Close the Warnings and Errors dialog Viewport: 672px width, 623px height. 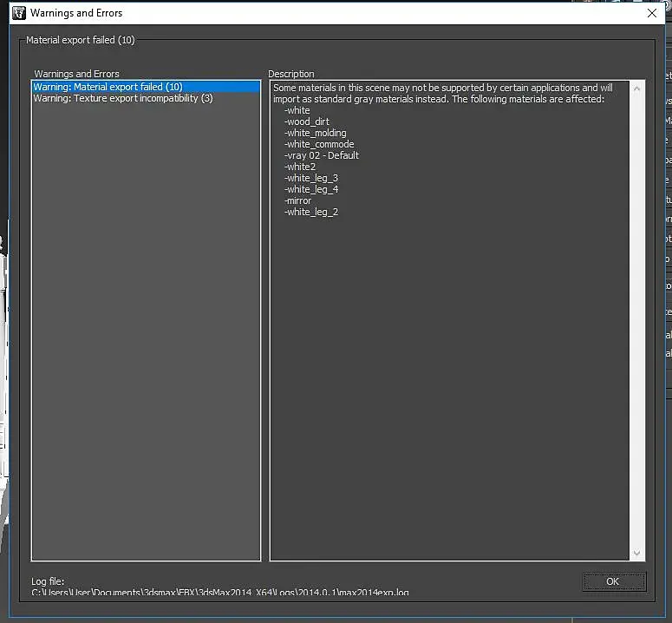tap(652, 13)
